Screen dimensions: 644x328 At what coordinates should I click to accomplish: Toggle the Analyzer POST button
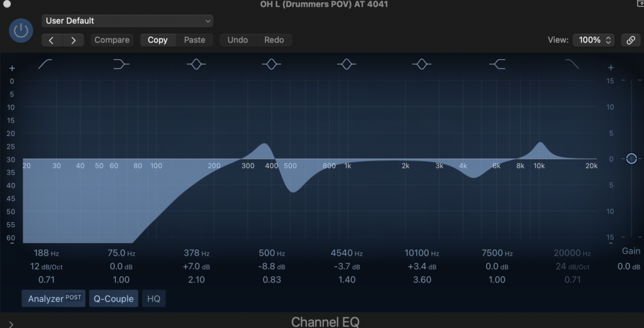tap(55, 298)
